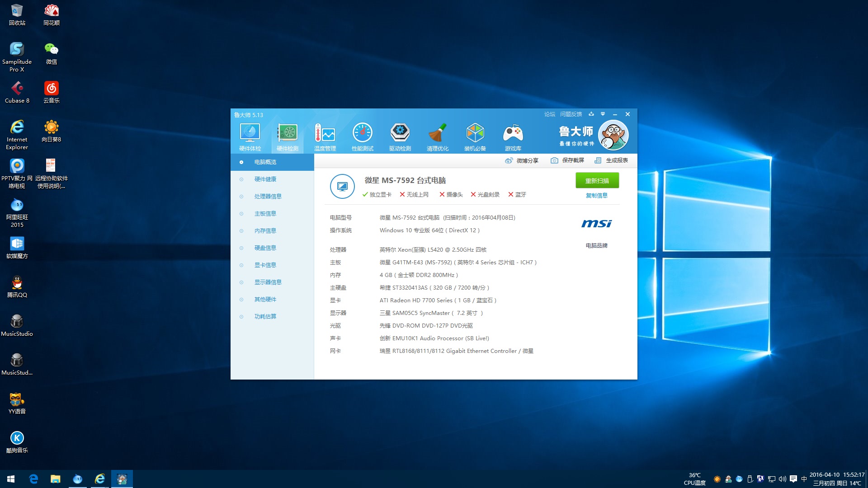Open Internet Explorer desktop icon
Screen dimensions: 868x488
pyautogui.click(x=17, y=135)
